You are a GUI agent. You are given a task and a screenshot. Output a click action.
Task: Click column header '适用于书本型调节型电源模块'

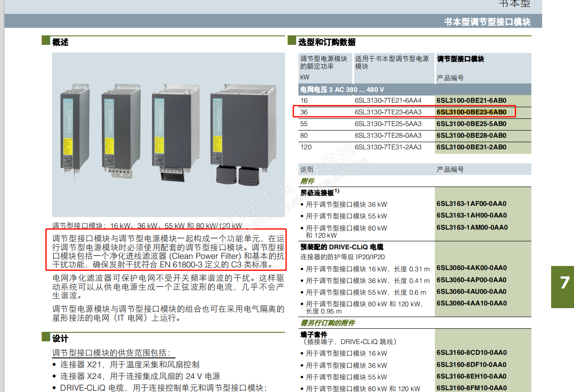point(392,63)
